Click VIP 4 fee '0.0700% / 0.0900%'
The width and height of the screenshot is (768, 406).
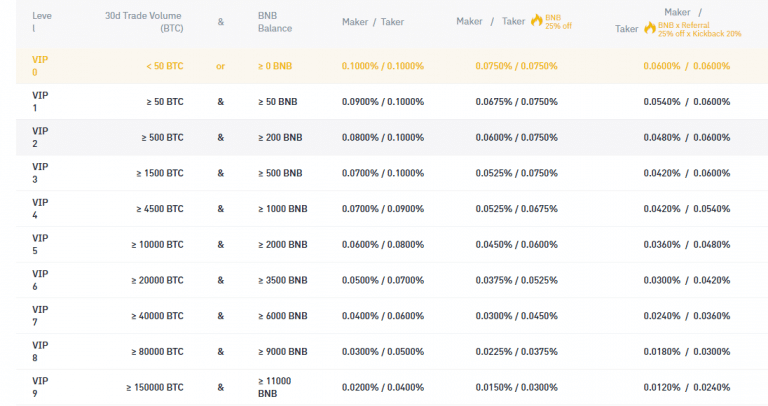(x=383, y=209)
